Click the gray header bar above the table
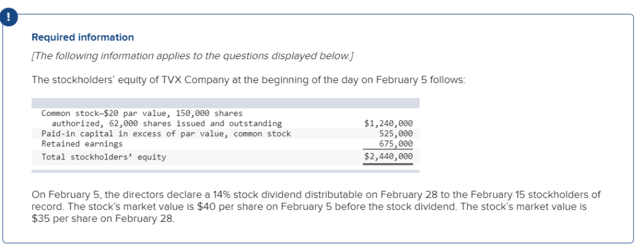The height and width of the screenshot is (247, 644). tap(226, 103)
